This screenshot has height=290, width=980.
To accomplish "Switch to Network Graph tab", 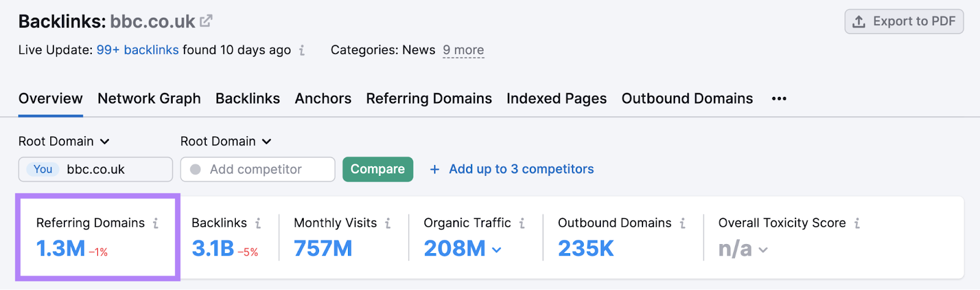I will 149,99.
